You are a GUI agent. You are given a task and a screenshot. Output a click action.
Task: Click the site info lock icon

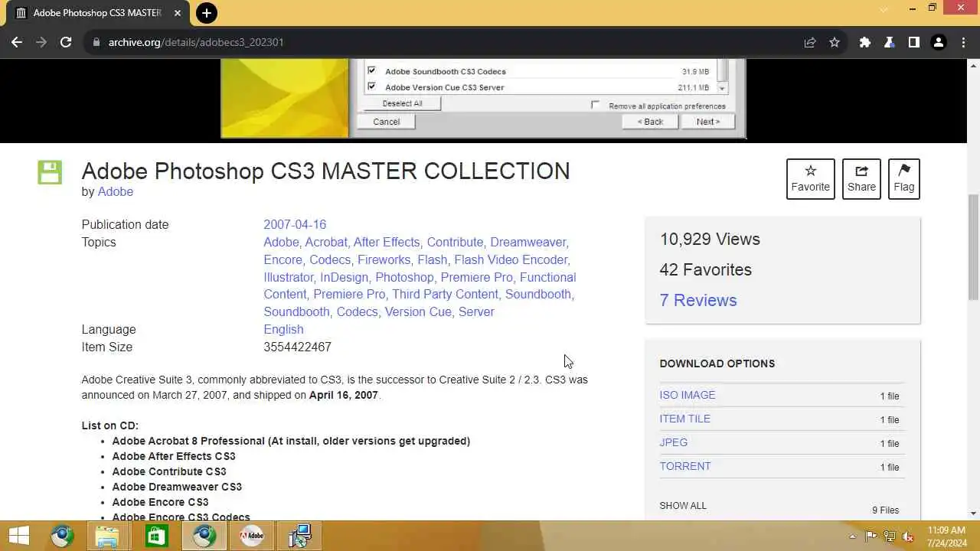96,42
